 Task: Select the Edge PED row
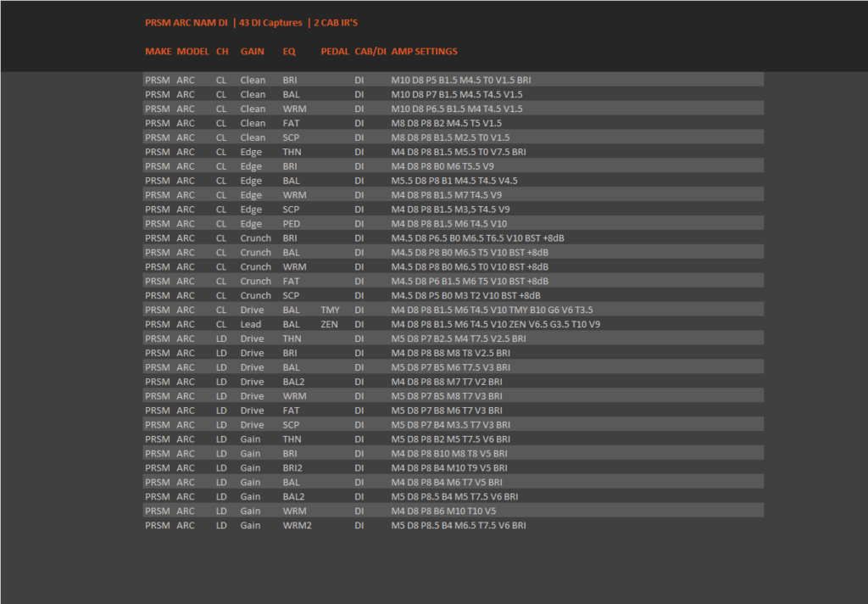coord(453,224)
